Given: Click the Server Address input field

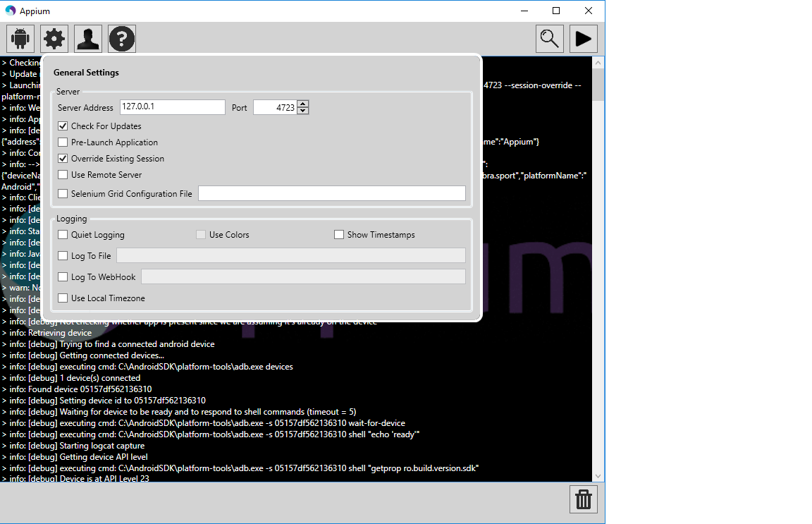Looking at the screenshot, I should (173, 106).
